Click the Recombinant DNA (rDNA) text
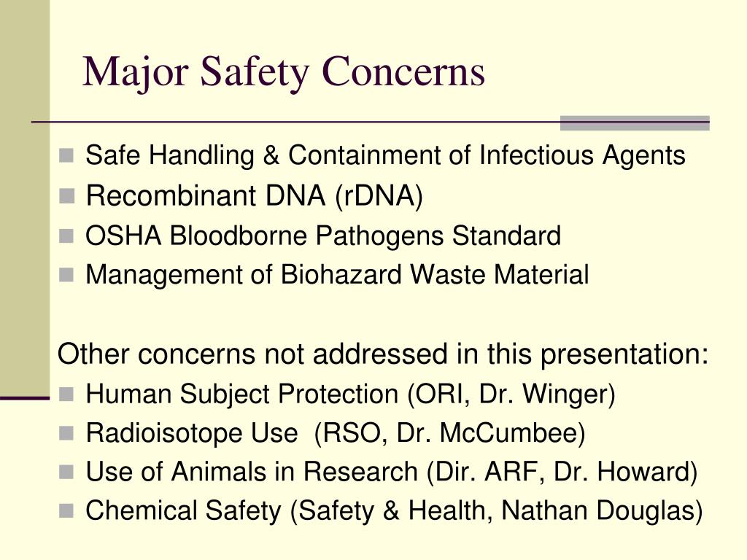747x560 pixels. [x=255, y=196]
